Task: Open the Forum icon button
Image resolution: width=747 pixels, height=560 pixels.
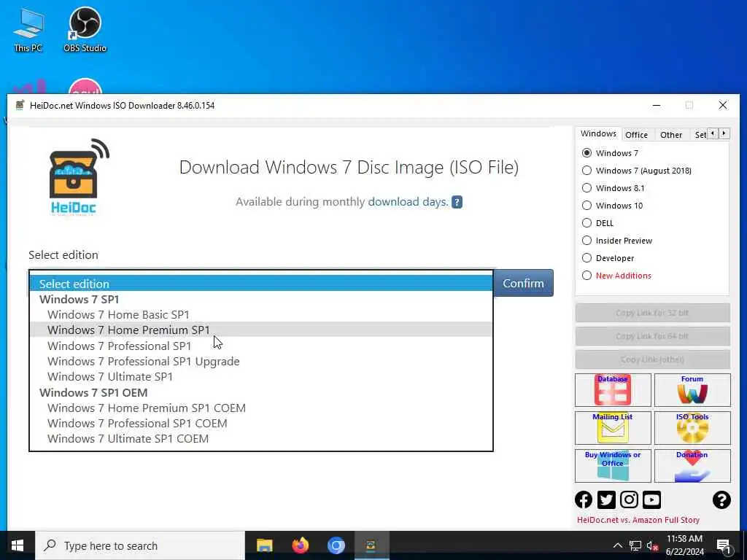Action: (x=692, y=390)
